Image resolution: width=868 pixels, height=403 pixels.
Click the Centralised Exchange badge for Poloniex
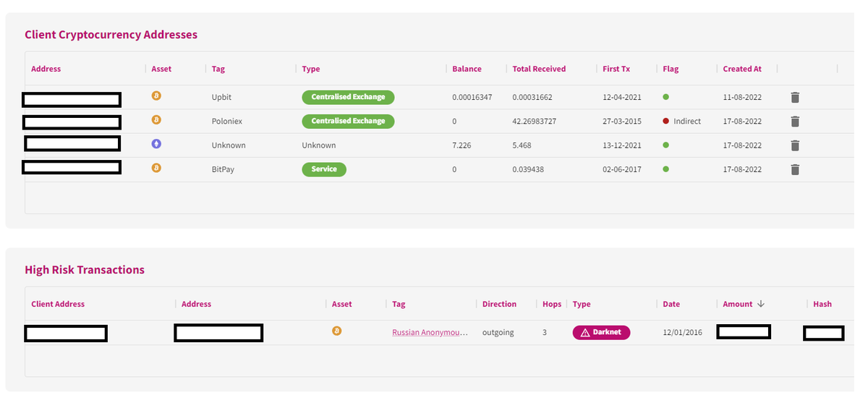point(348,121)
